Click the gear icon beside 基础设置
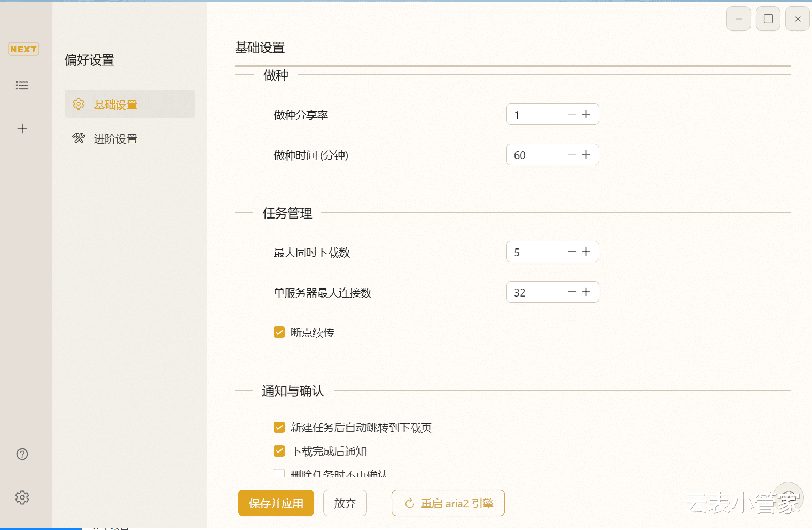 pyautogui.click(x=79, y=104)
